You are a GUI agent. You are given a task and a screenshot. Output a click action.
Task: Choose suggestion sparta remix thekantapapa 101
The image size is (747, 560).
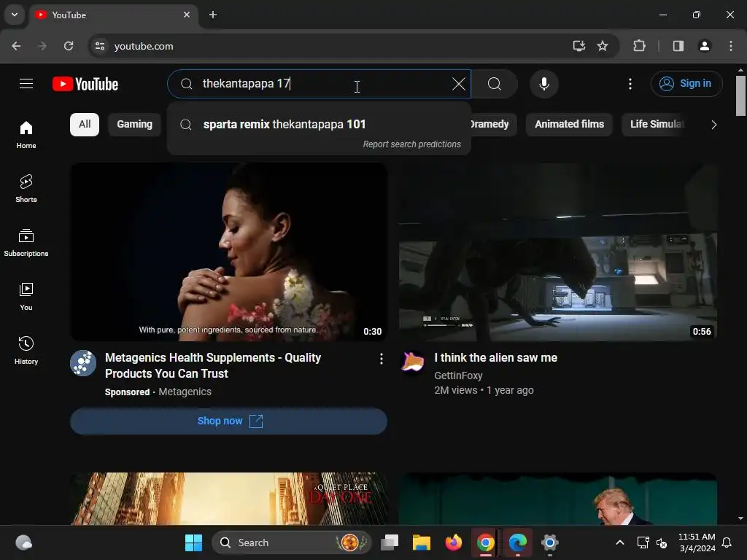[320, 124]
